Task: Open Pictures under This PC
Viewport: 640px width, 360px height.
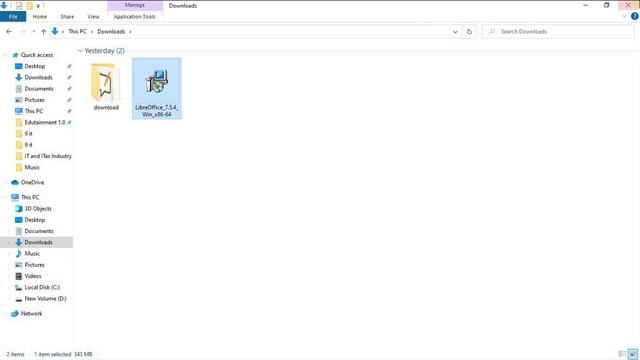Action: pyautogui.click(x=34, y=265)
